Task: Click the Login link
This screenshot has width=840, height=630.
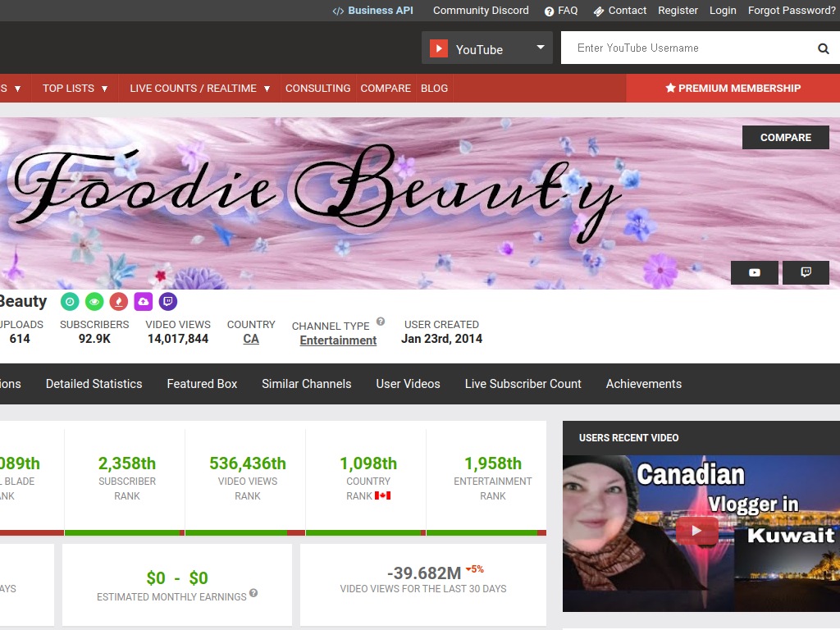Action: pos(723,11)
